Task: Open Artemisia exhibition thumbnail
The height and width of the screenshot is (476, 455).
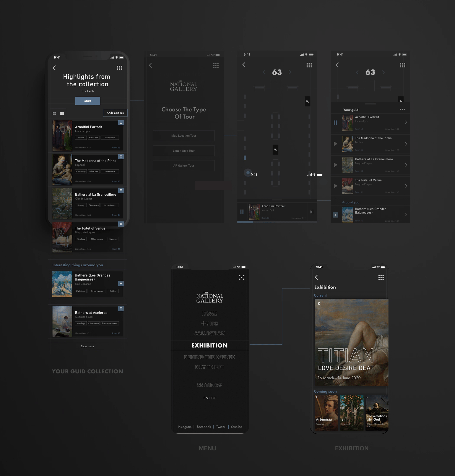Action: [326, 413]
